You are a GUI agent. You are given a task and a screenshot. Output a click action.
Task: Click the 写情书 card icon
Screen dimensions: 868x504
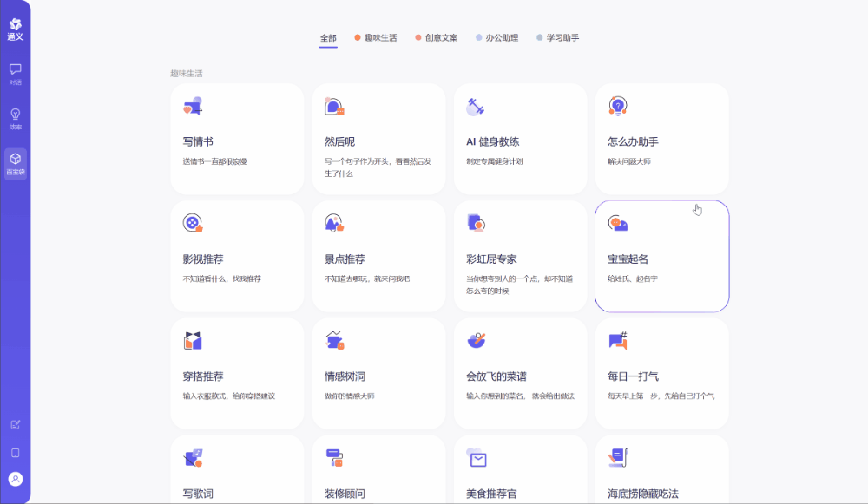[193, 106]
